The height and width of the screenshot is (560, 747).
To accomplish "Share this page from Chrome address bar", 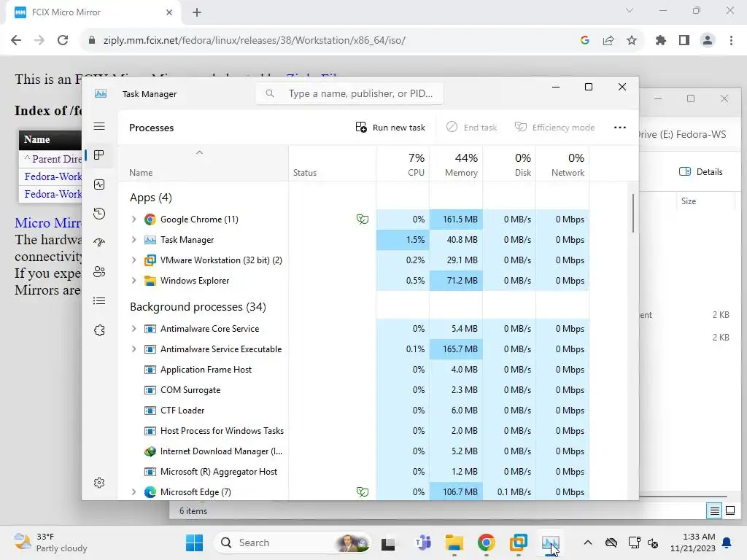I will tap(608, 41).
